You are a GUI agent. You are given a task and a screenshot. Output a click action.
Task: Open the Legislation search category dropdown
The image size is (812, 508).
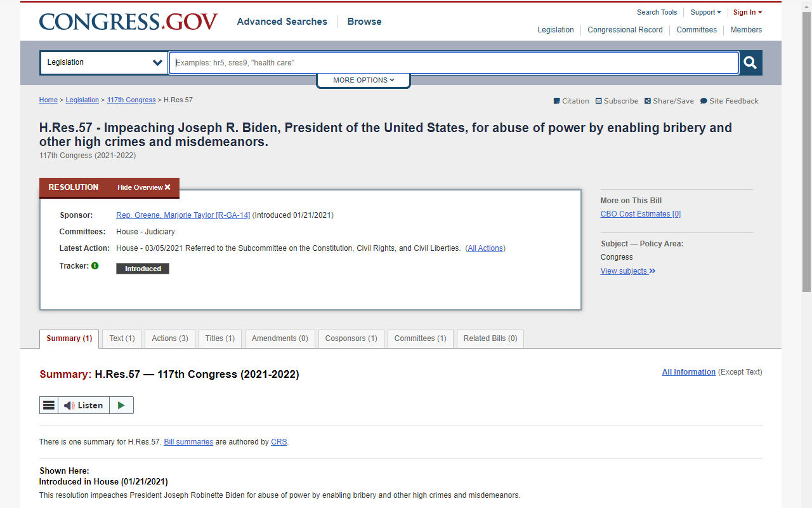pyautogui.click(x=104, y=63)
